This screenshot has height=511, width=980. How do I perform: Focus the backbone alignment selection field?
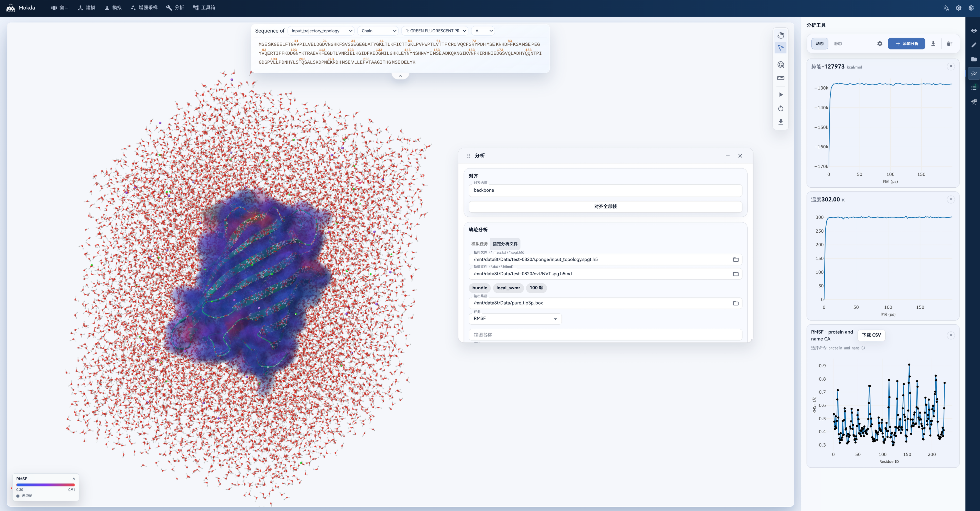pos(605,190)
